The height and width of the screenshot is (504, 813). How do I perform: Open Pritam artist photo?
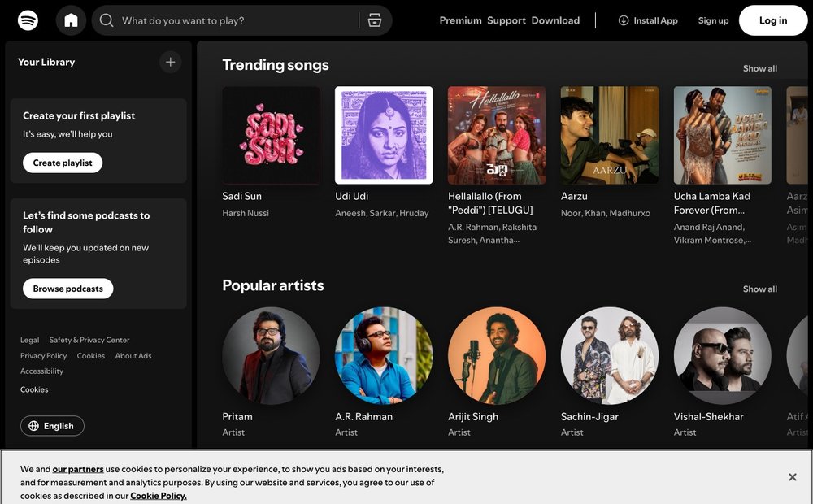click(x=272, y=356)
